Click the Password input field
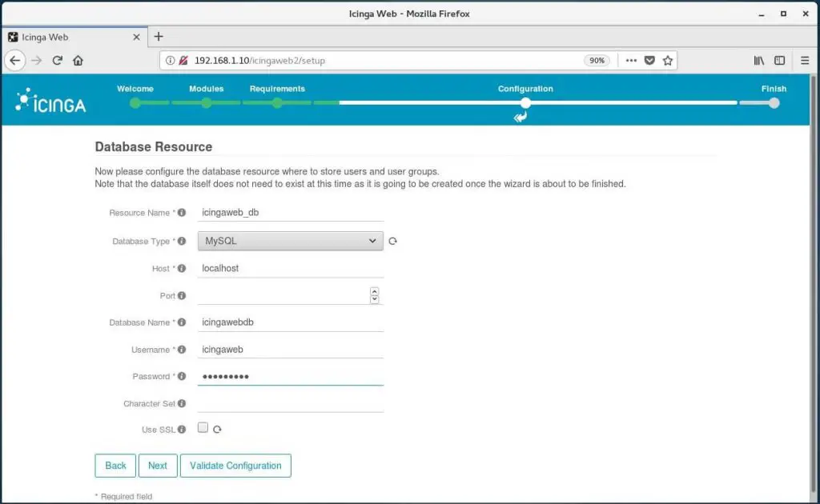The width and height of the screenshot is (820, 504). tap(290, 376)
